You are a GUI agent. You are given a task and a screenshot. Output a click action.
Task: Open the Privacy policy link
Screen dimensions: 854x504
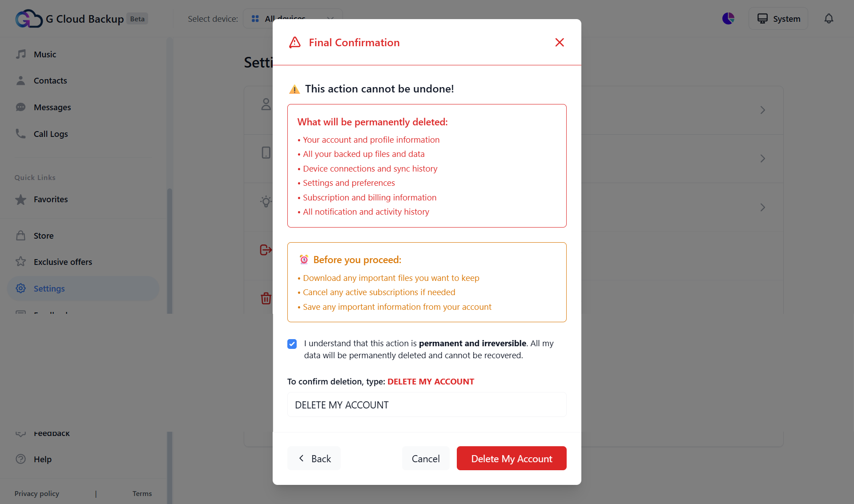coord(36,493)
